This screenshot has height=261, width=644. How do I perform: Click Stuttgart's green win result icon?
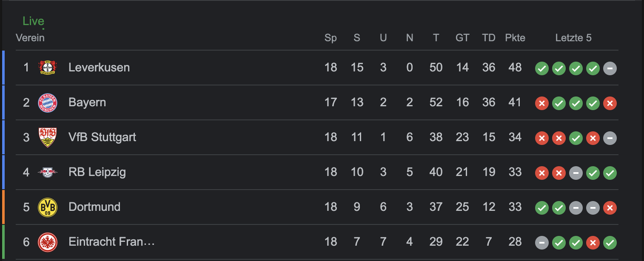576,138
